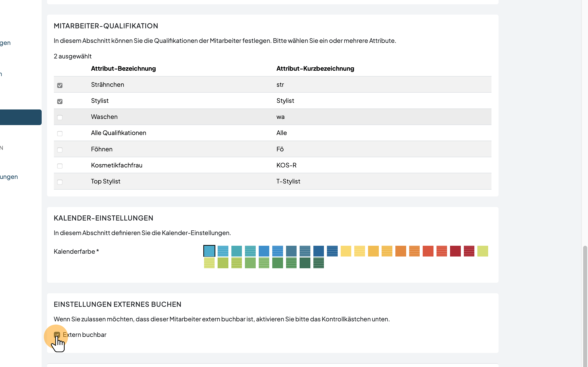Click the "Strähnchen" attribute name
The width and height of the screenshot is (588, 367).
(x=108, y=84)
